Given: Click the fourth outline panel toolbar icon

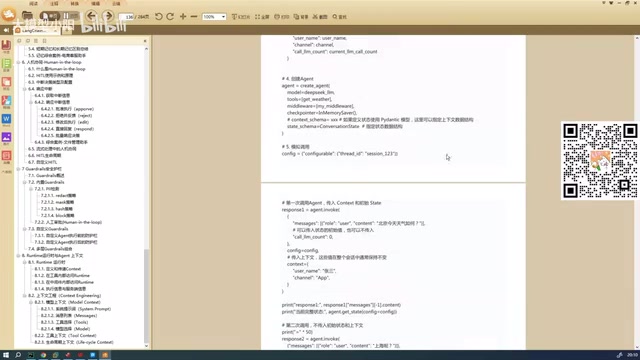Looking at the screenshot, I should (x=44, y=41).
